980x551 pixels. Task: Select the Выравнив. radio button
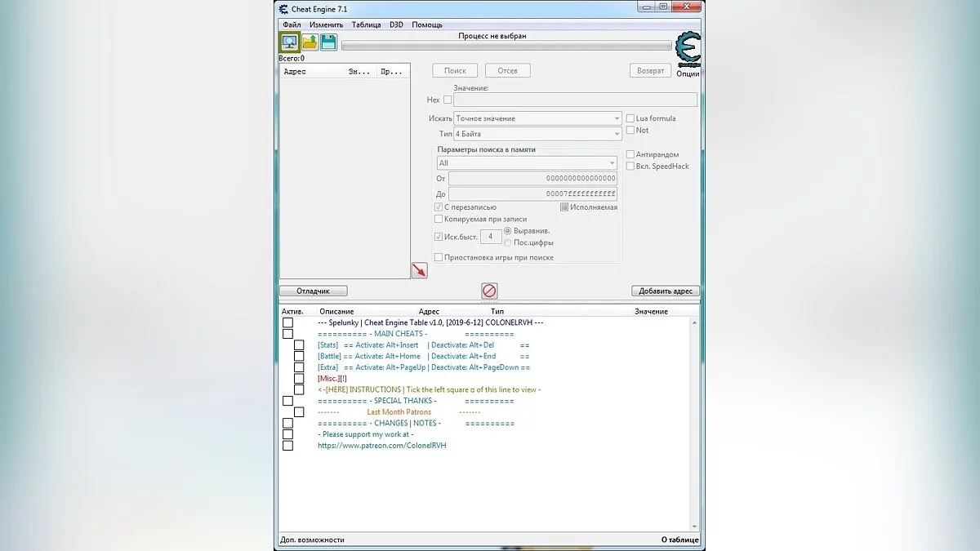[x=508, y=231]
